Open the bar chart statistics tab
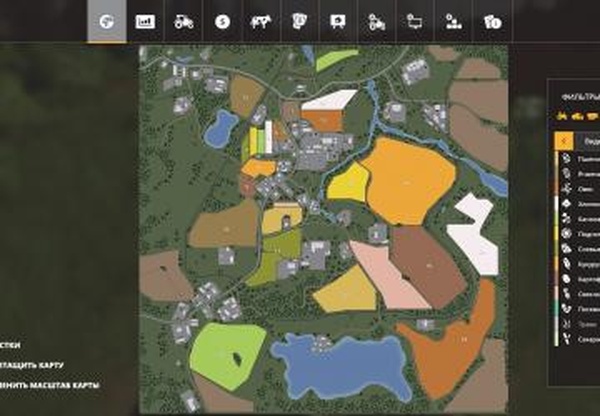 coord(145,22)
